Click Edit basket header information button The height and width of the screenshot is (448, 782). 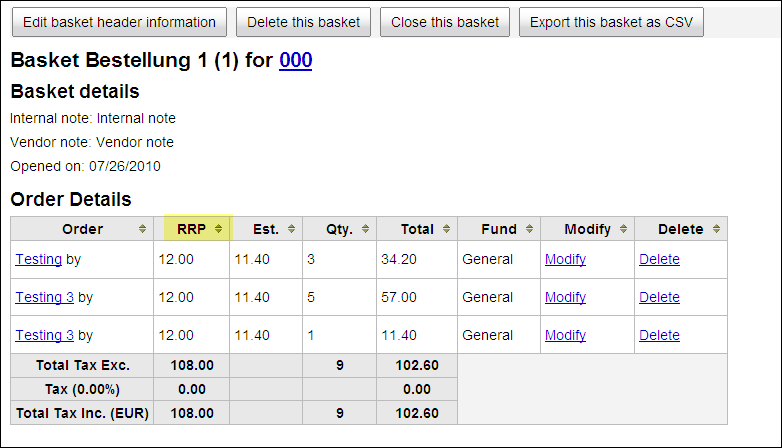coord(119,22)
